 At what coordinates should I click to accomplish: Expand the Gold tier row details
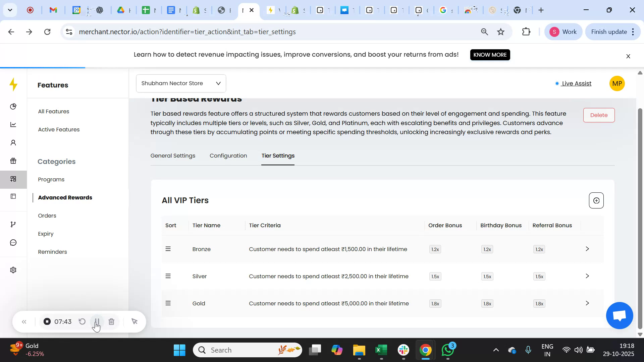pyautogui.click(x=587, y=303)
